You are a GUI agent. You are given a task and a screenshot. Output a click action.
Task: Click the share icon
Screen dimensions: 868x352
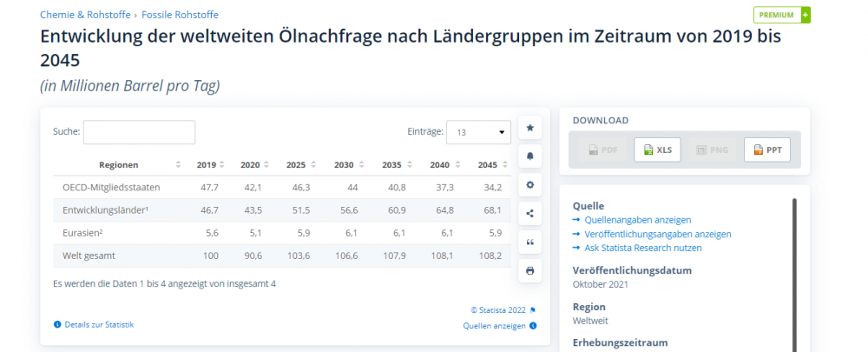pyautogui.click(x=529, y=214)
